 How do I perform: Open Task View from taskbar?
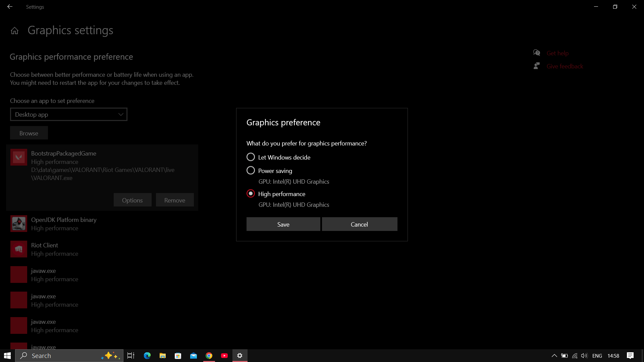tap(131, 356)
